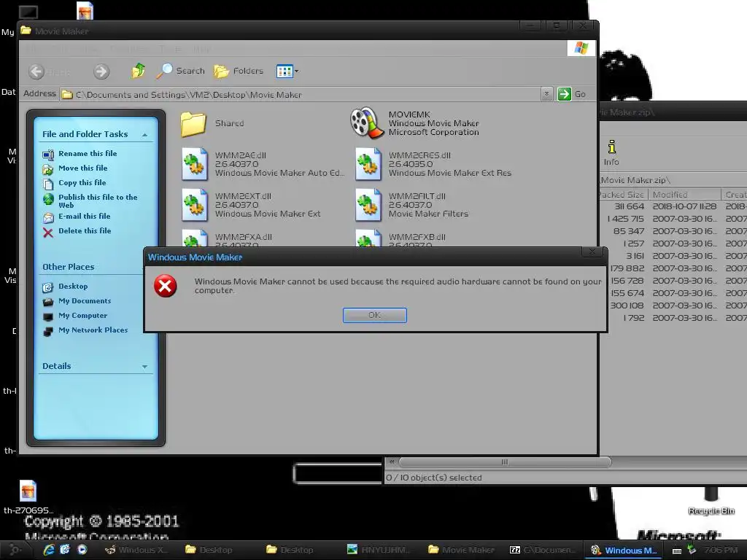Click the Windows flag logo in Explorer

coord(581,48)
